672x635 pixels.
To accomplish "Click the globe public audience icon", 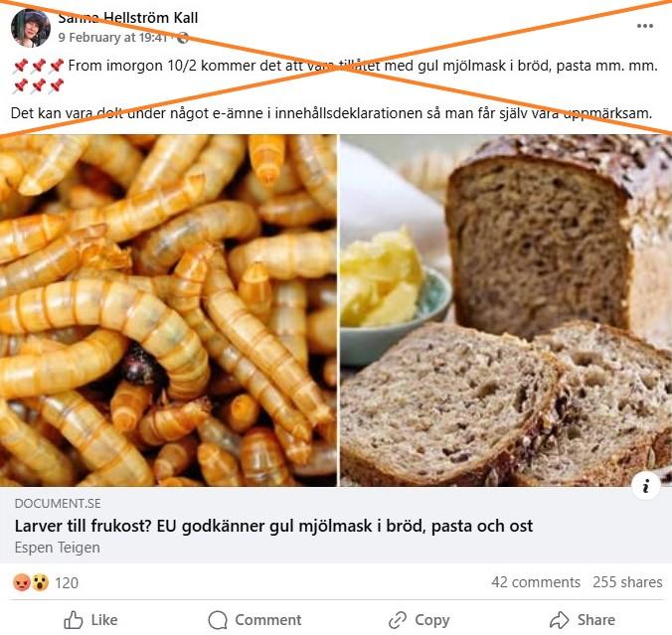I will [x=183, y=38].
